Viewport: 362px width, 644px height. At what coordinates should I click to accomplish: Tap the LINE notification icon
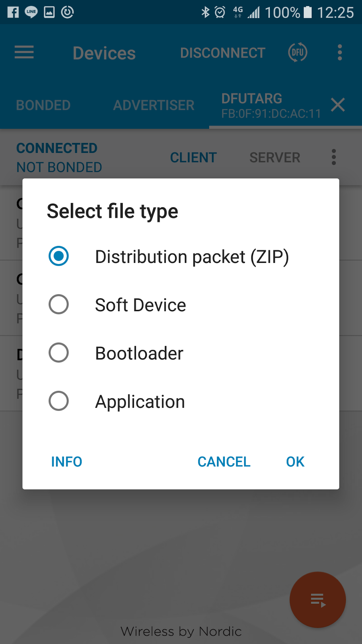[x=31, y=12]
